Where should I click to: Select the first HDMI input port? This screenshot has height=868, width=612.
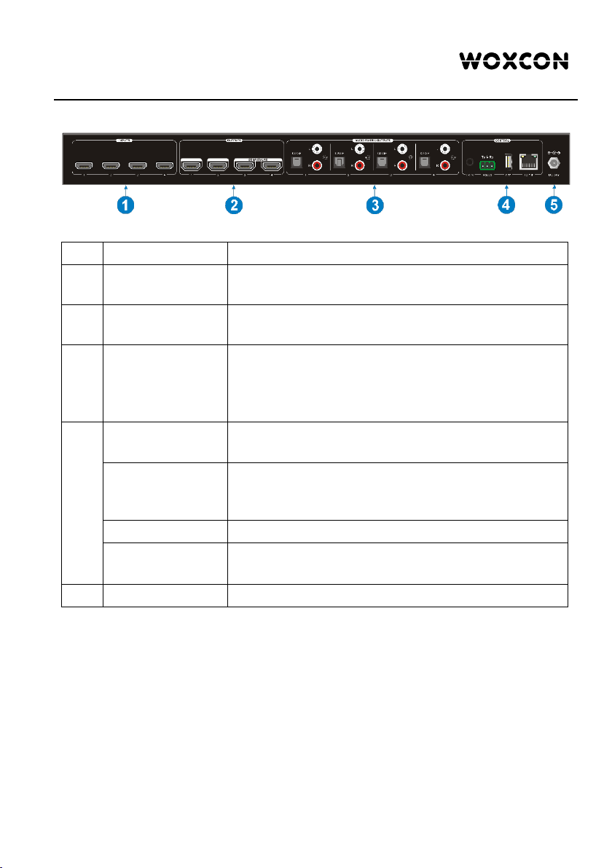[x=84, y=165]
